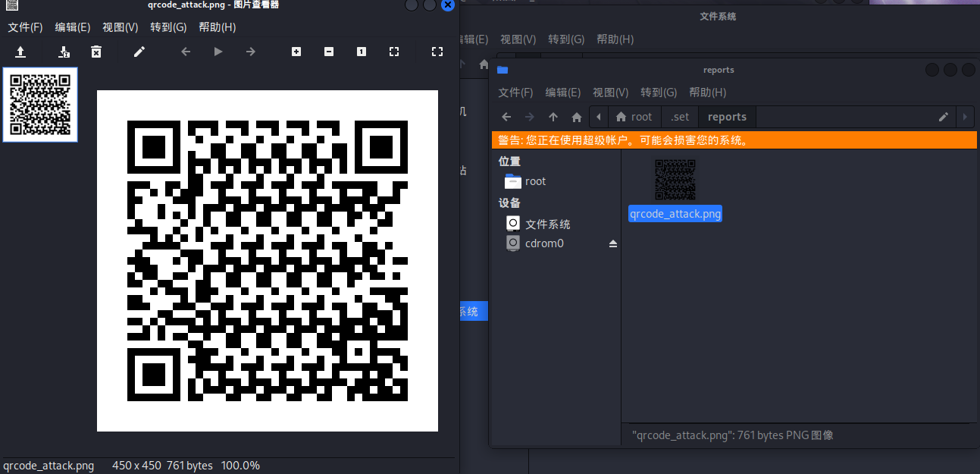This screenshot has width=980, height=474.
Task: Click the right path scroll arrow in reports window
Action: point(965,117)
